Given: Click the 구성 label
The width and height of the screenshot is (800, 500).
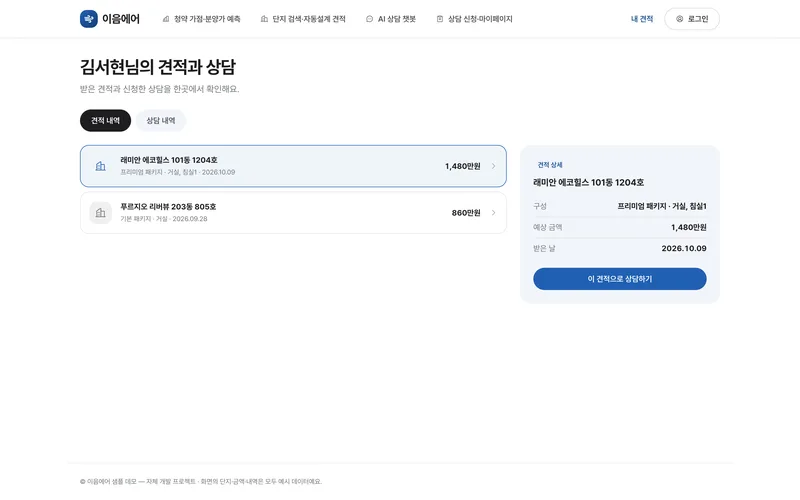Looking at the screenshot, I should (540, 206).
